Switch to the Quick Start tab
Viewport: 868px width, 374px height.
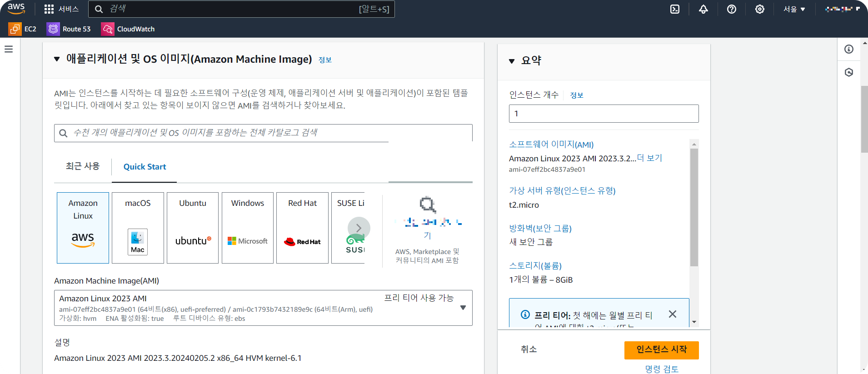pyautogui.click(x=145, y=167)
